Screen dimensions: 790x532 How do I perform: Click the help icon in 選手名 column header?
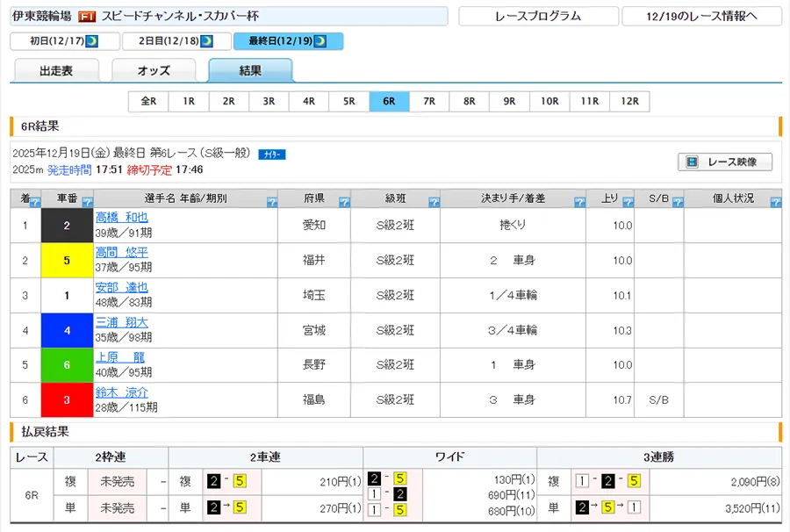[269, 202]
